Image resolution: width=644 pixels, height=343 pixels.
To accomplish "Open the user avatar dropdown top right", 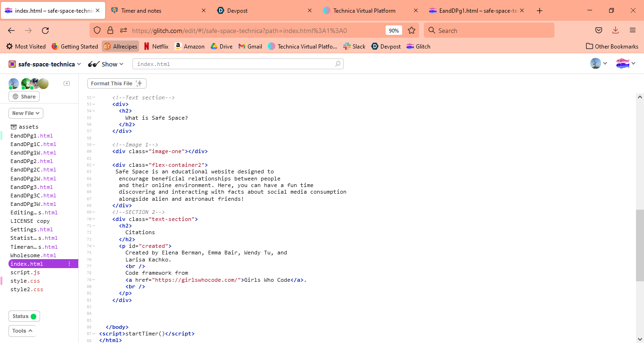I will pyautogui.click(x=599, y=64).
